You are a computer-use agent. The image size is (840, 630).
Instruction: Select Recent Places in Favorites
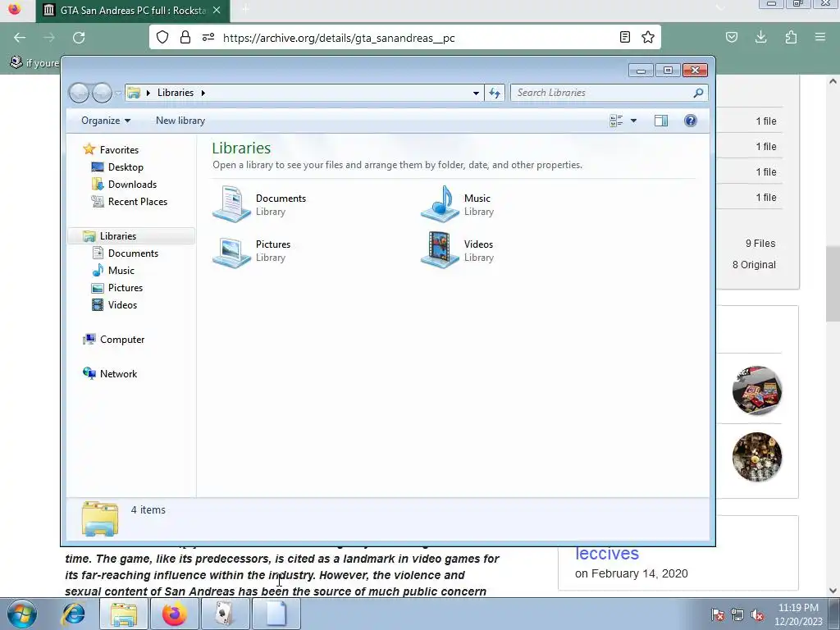[x=130, y=202]
